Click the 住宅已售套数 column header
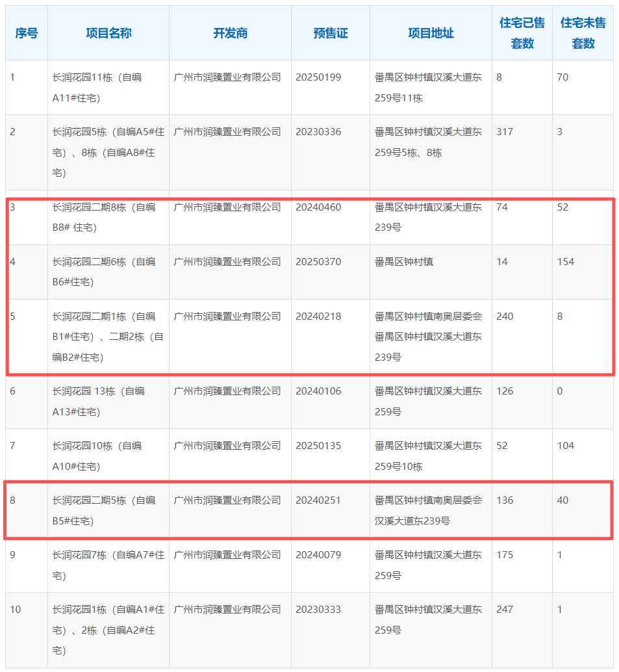The width and height of the screenshot is (619, 672). 522,33
